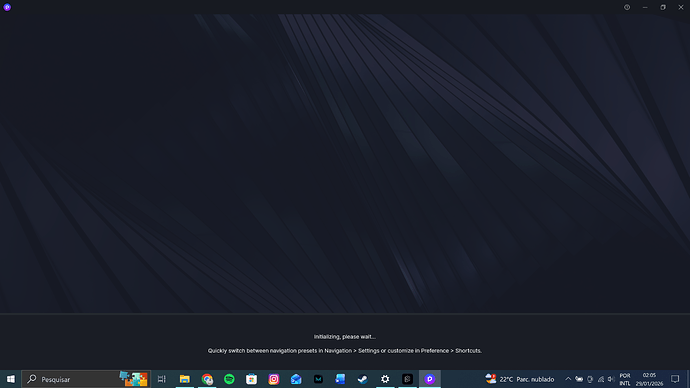Open File Explorer from the taskbar

(x=185, y=379)
